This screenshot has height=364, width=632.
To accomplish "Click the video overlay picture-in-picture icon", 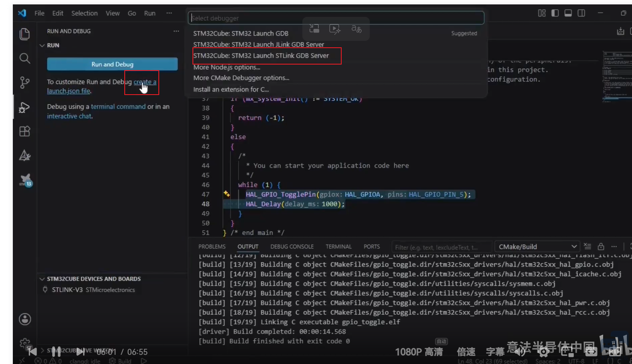I will [x=314, y=28].
